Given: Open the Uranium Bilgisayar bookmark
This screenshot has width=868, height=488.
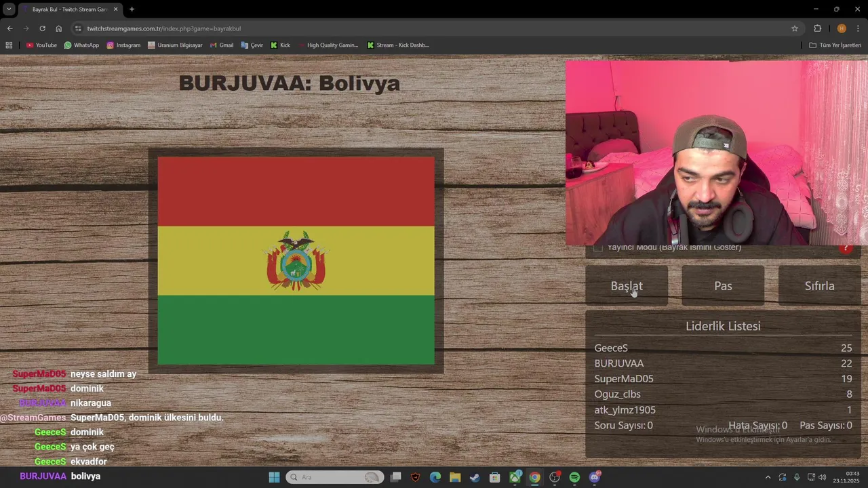Looking at the screenshot, I should click(x=175, y=45).
